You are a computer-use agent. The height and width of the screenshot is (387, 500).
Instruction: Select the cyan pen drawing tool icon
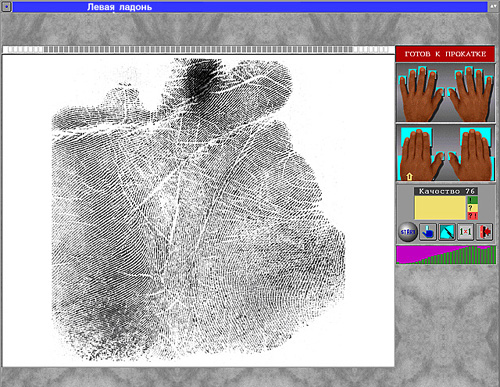[x=447, y=232]
